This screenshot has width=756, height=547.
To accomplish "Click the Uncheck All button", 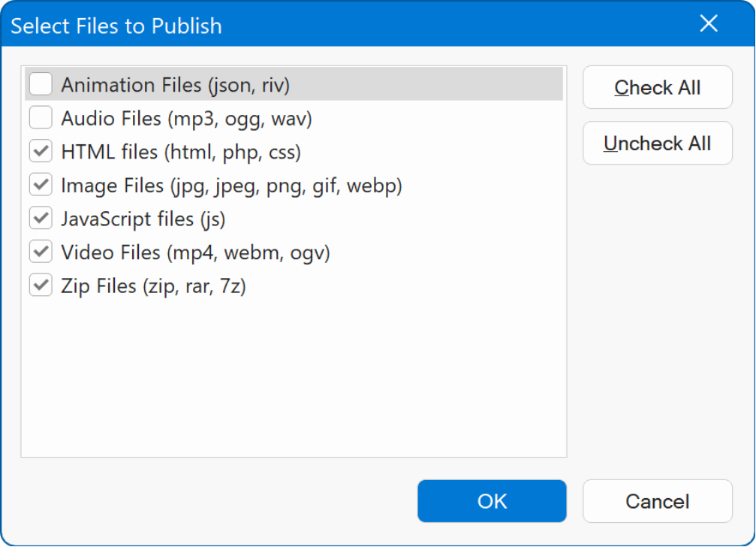I will (657, 144).
